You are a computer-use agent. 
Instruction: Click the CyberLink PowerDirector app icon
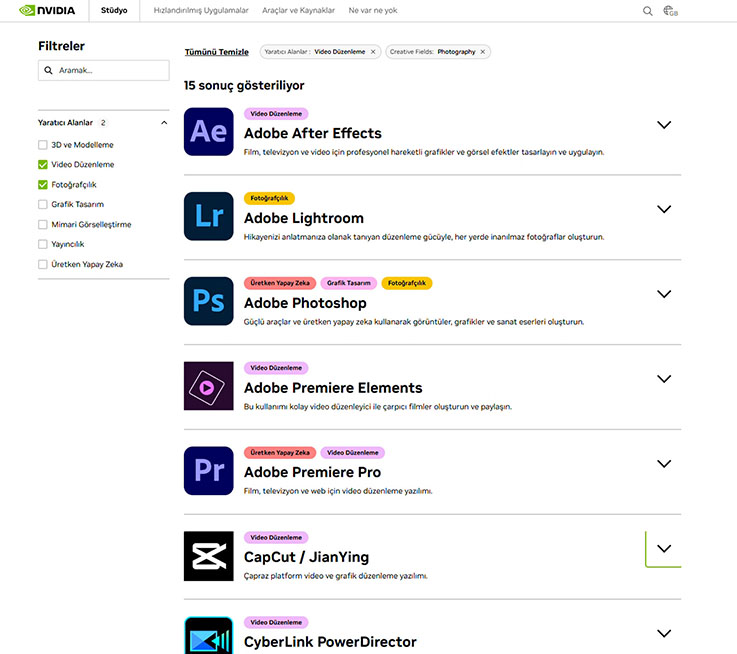209,635
